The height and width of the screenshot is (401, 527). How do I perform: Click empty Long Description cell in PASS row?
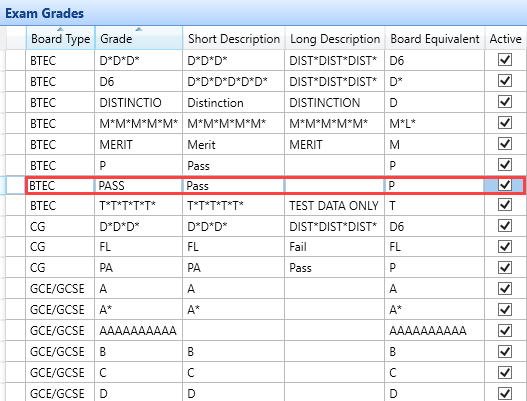(334, 186)
